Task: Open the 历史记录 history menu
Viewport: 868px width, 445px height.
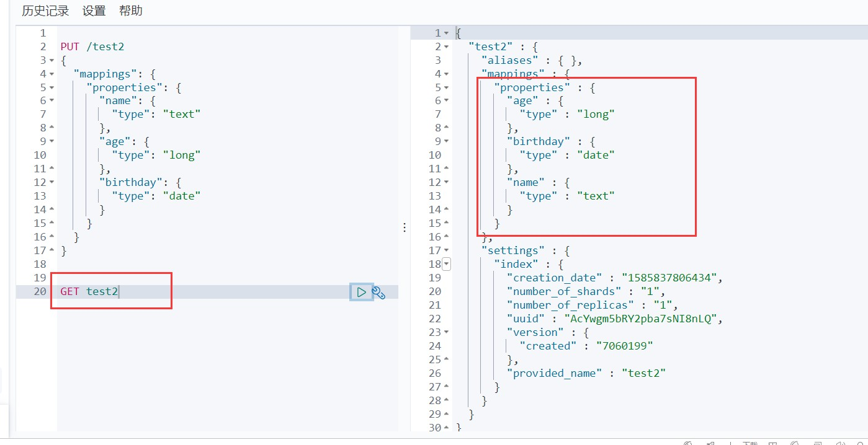Action: (x=45, y=11)
